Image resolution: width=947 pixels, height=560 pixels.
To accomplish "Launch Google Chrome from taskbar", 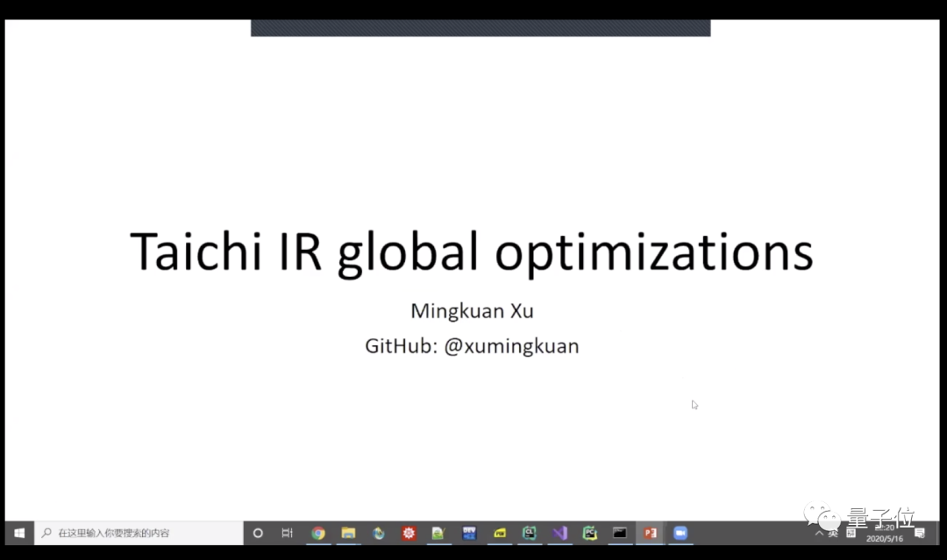I will point(318,533).
